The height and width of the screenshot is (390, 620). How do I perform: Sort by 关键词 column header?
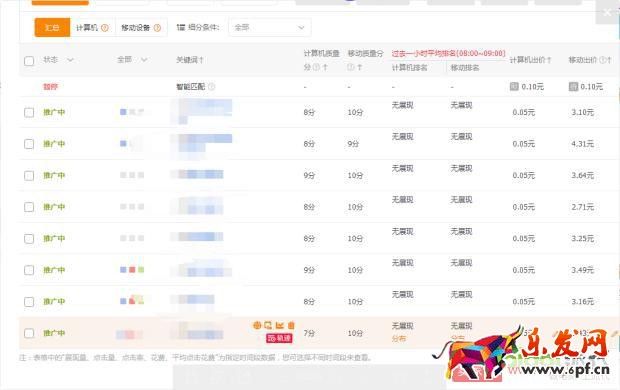pyautogui.click(x=190, y=60)
